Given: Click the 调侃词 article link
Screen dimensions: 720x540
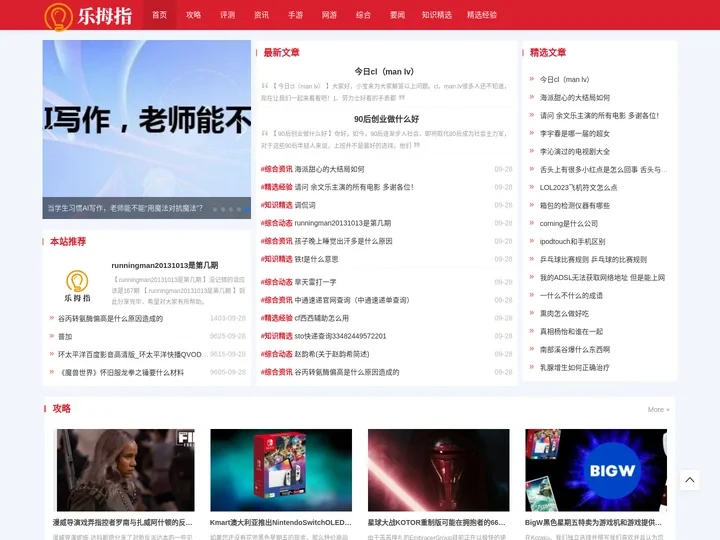Looking at the screenshot, I should [x=305, y=205].
